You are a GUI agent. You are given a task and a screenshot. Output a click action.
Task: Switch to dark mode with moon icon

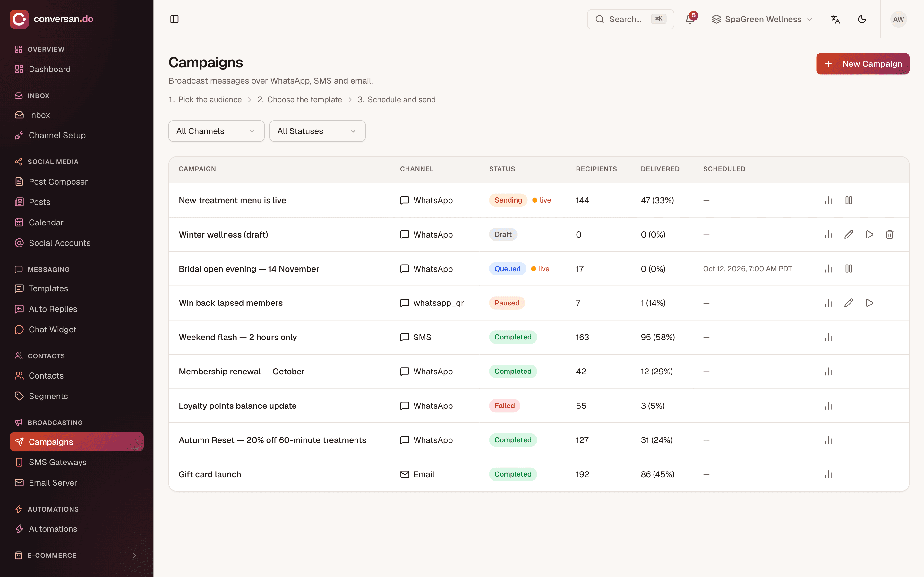(862, 19)
